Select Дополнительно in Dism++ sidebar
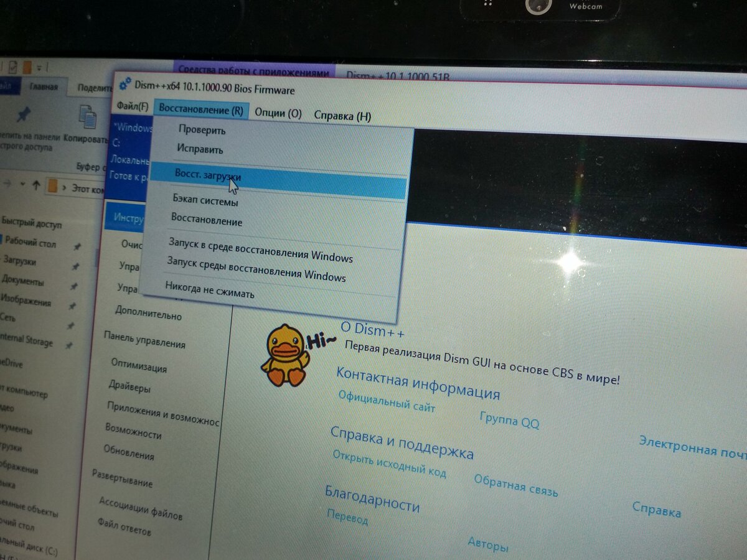Screen dimensions: 747x560 pos(148,312)
